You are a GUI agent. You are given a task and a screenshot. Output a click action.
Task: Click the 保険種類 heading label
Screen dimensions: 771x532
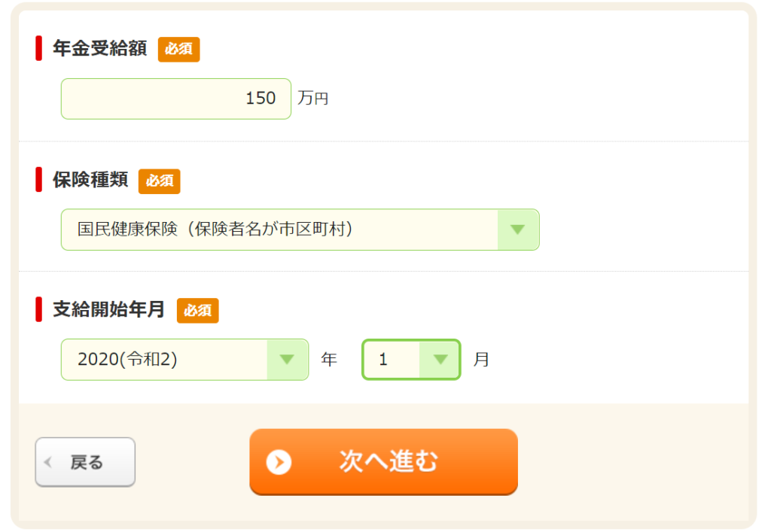tap(90, 180)
